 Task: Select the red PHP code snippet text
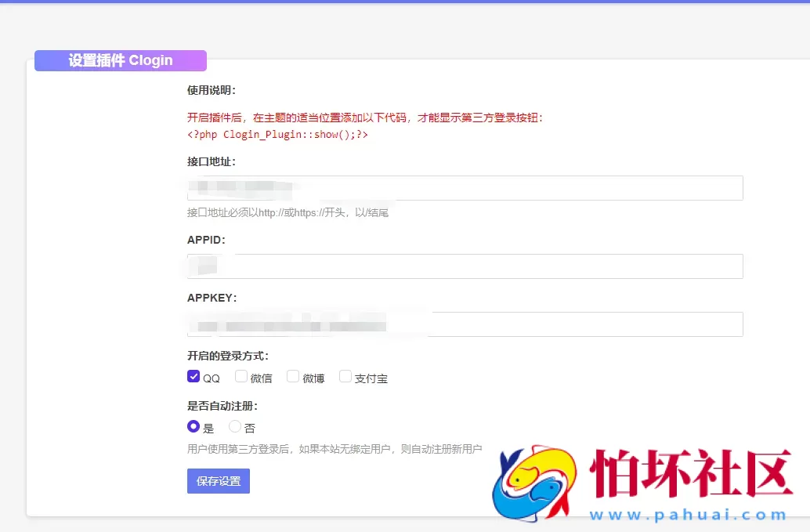(x=277, y=134)
